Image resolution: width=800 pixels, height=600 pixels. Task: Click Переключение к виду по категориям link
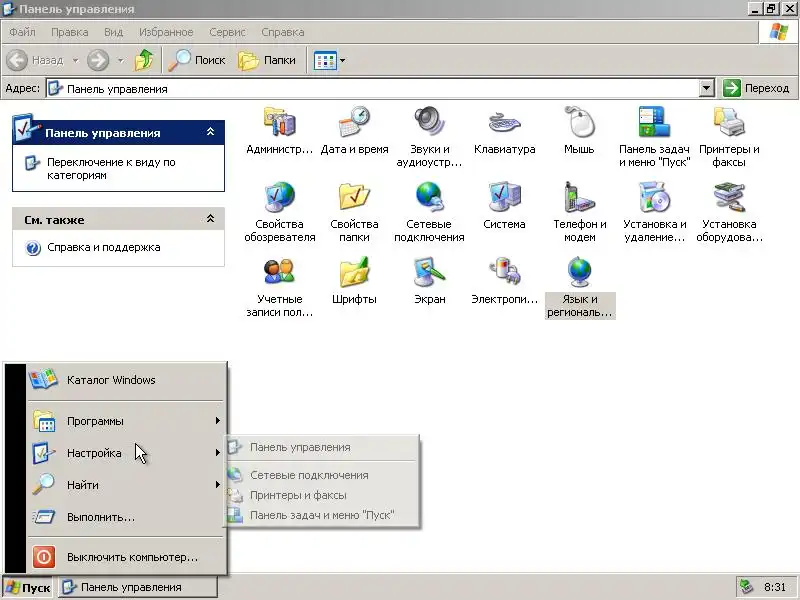[x=111, y=168]
